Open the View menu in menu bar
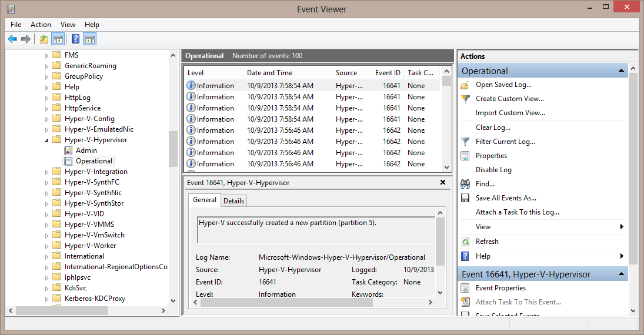The image size is (644, 335). tap(68, 25)
